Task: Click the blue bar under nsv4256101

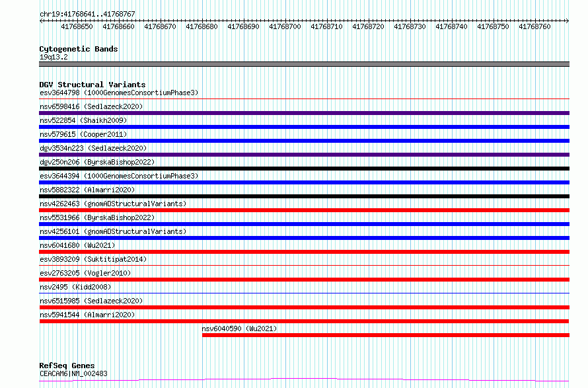Action: 304,238
